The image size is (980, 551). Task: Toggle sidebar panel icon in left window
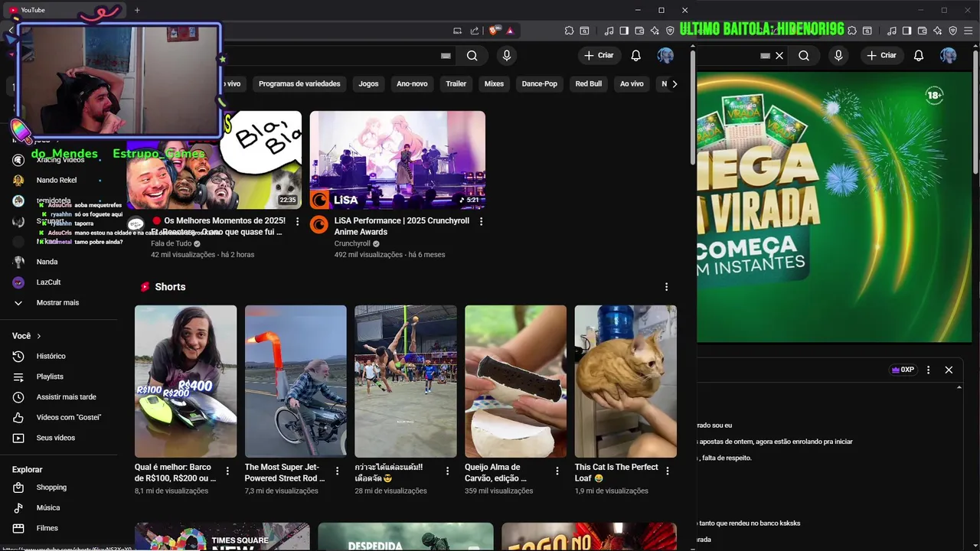point(624,31)
